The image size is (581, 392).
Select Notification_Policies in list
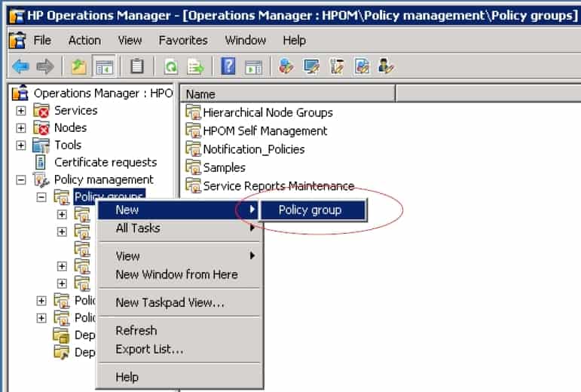[254, 149]
